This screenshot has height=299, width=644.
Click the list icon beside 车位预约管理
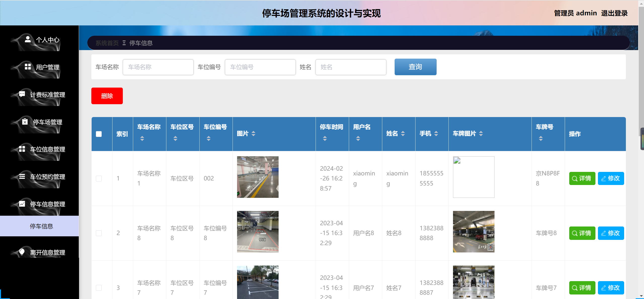pos(22,176)
